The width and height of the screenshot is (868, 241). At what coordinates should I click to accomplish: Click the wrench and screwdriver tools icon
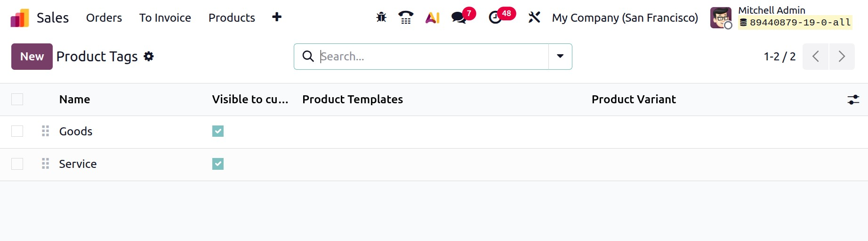(534, 17)
